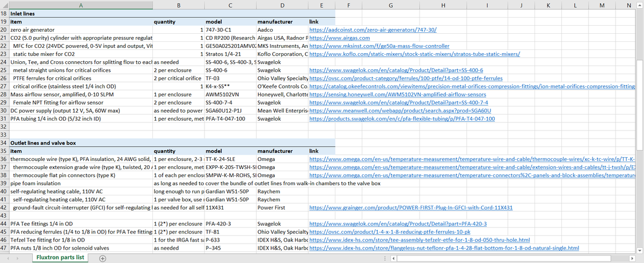The width and height of the screenshot is (644, 263).
Task: Click the '747-30-C1' model cell
Action: [230, 30]
